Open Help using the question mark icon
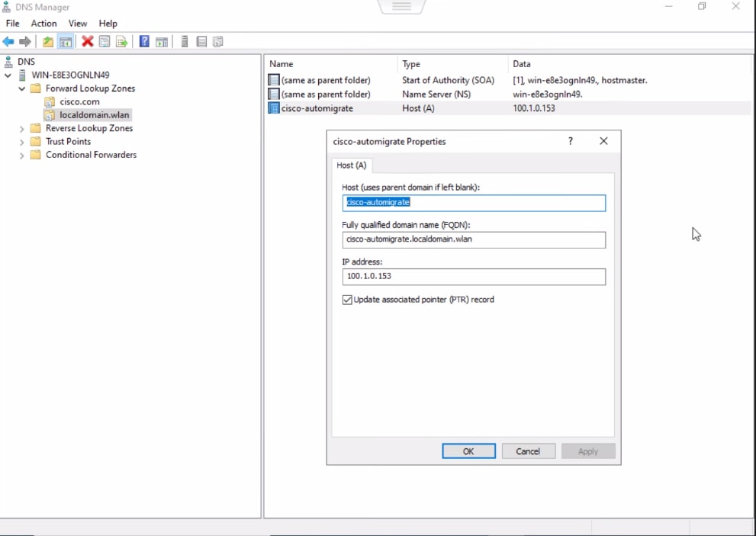 pyautogui.click(x=144, y=41)
